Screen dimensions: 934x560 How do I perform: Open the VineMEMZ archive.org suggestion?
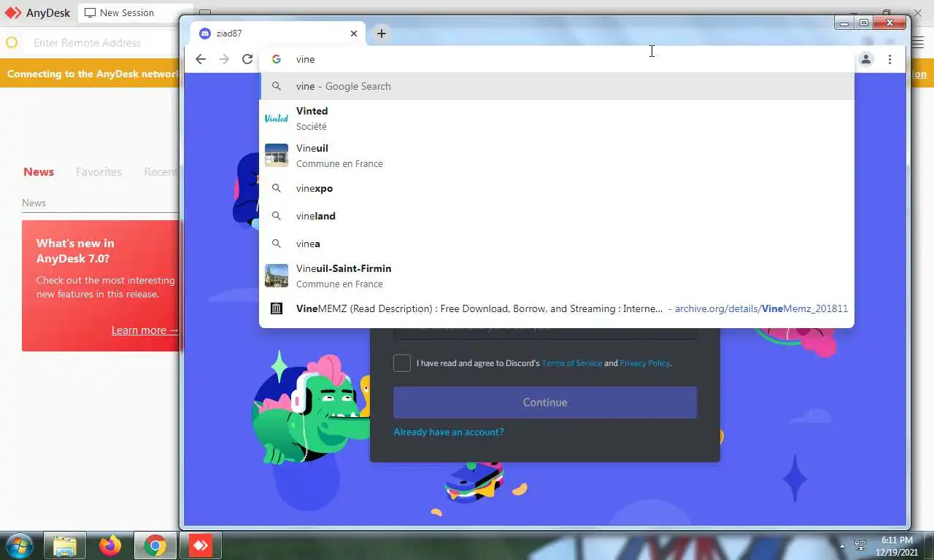click(556, 308)
